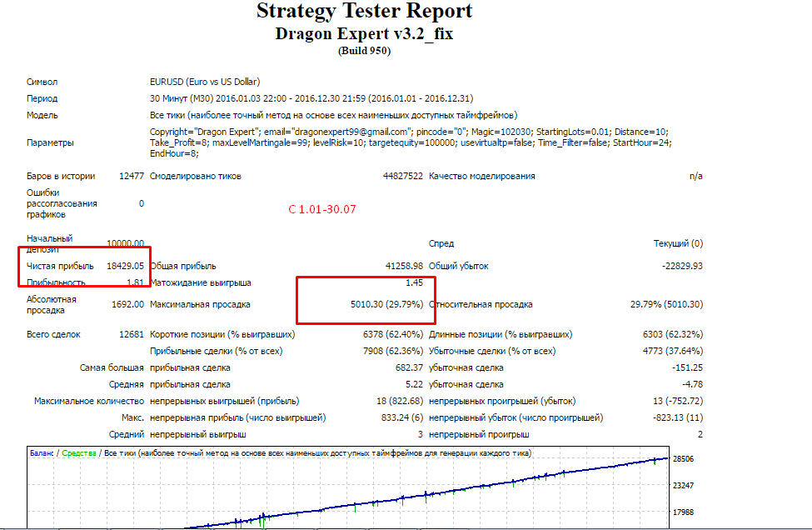This screenshot has height=530, width=812.
Task: Click the Качество моделирования label
Action: (x=481, y=176)
